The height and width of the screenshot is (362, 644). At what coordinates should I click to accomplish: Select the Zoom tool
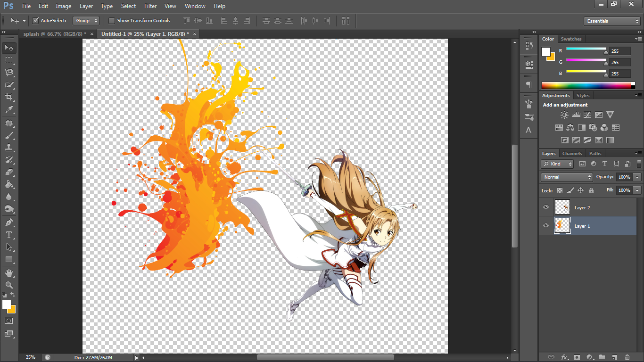tap(8, 285)
